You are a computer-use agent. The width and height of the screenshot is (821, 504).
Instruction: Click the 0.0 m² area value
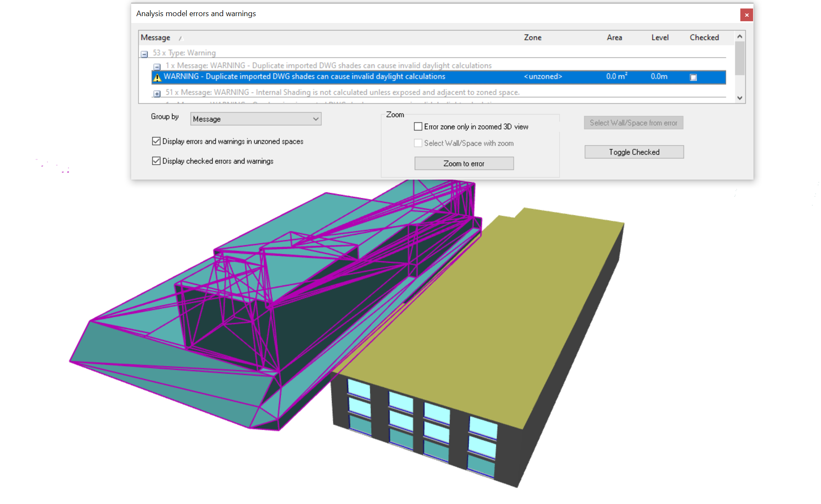point(616,76)
